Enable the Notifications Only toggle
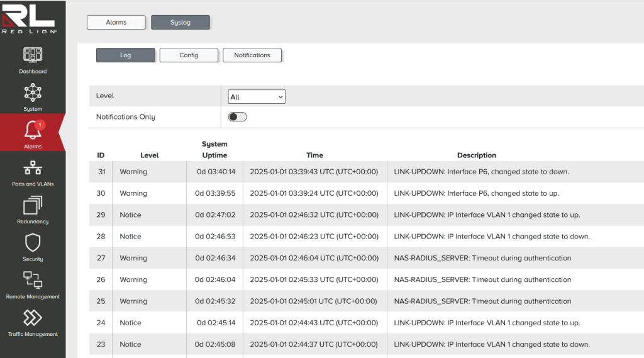The width and height of the screenshot is (644, 358). pos(237,117)
